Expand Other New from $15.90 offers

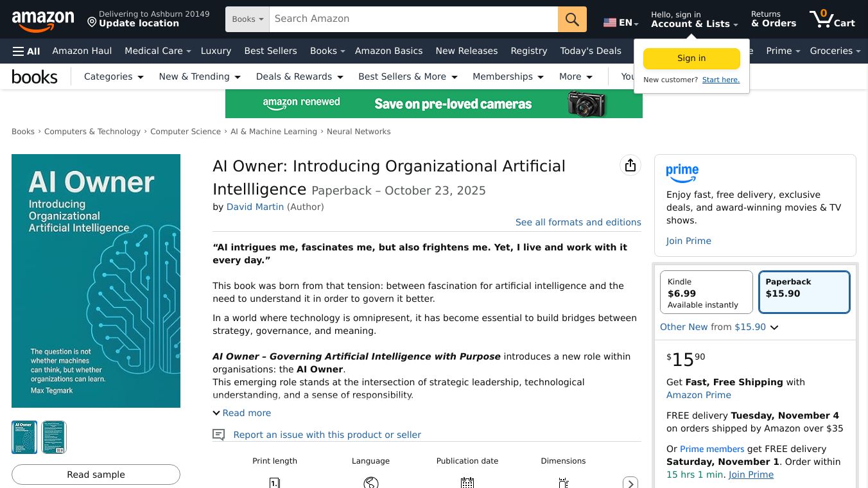click(719, 327)
